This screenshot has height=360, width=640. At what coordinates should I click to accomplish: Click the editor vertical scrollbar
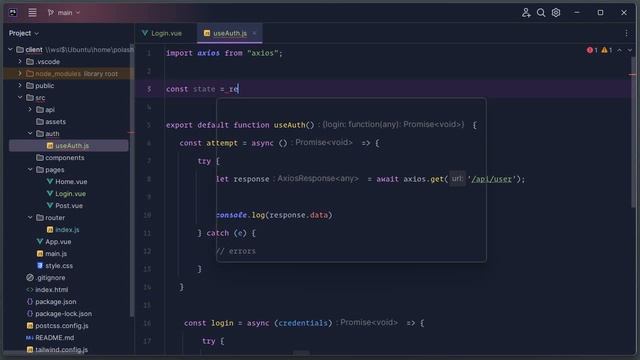633,132
